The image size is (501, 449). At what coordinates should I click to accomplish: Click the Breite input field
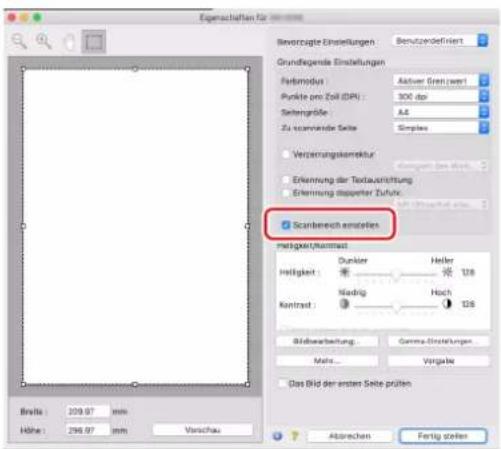[88, 411]
